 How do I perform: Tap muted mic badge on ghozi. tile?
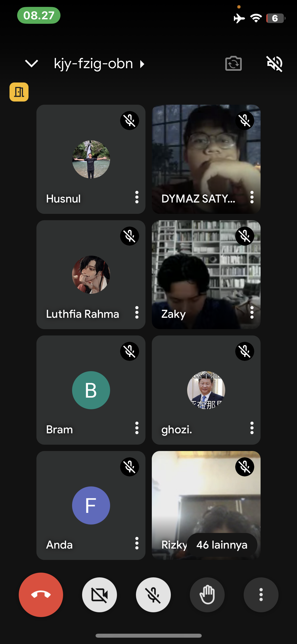[x=245, y=351]
